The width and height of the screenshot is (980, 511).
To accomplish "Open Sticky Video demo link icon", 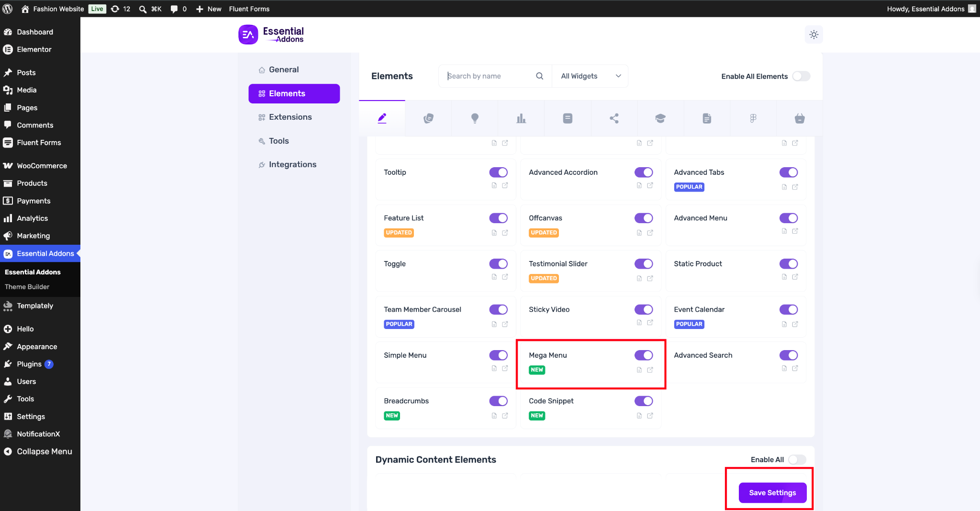I will point(650,323).
